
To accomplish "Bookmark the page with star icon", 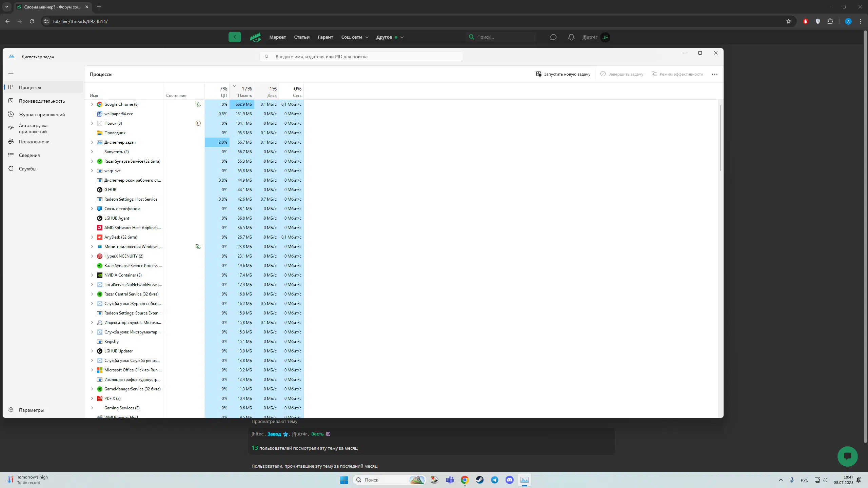I will [789, 21].
